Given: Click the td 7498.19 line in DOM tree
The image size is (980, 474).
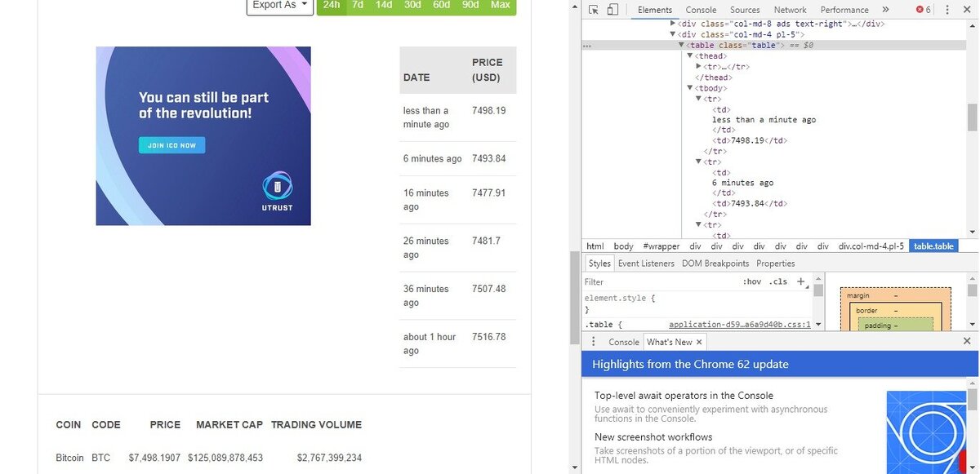Looking at the screenshot, I should click(750, 140).
